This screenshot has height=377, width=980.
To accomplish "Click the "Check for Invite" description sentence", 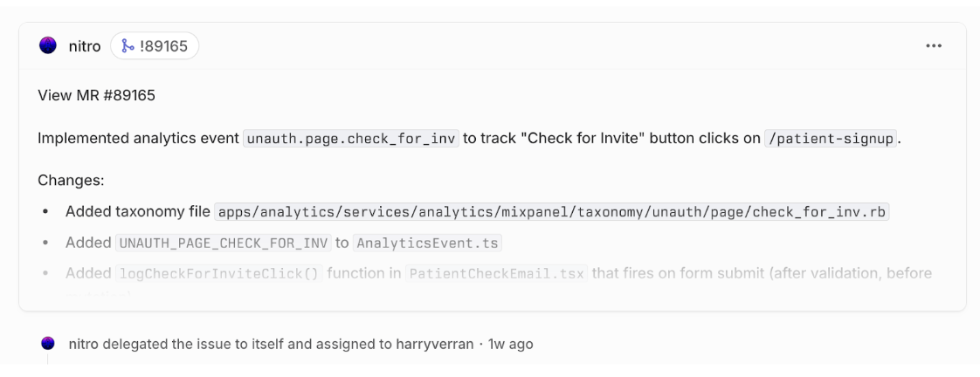I will (x=611, y=139).
